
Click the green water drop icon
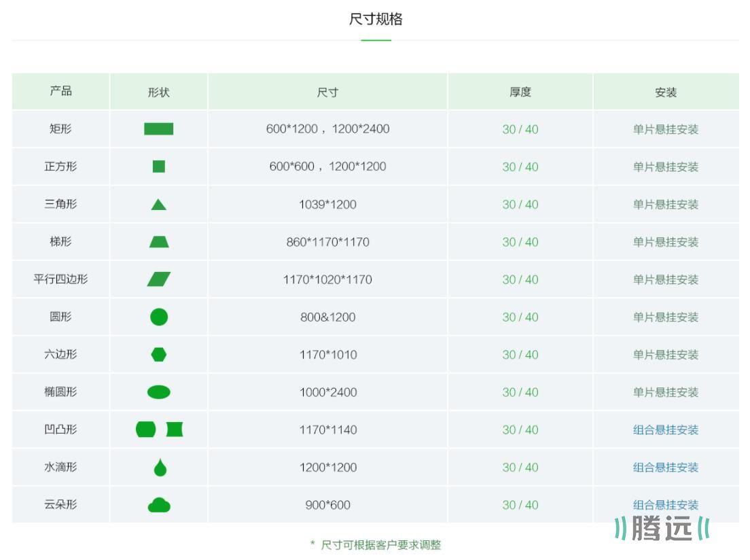tap(160, 468)
